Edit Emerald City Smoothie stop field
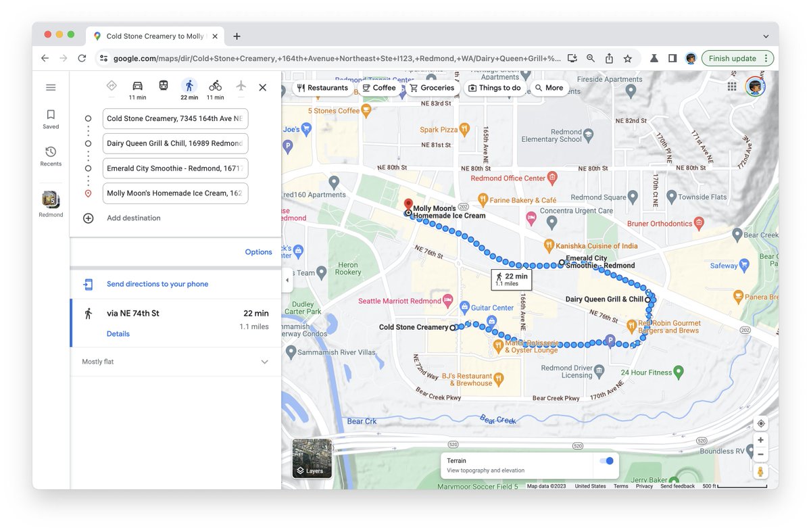This screenshot has height=532, width=811. point(175,168)
